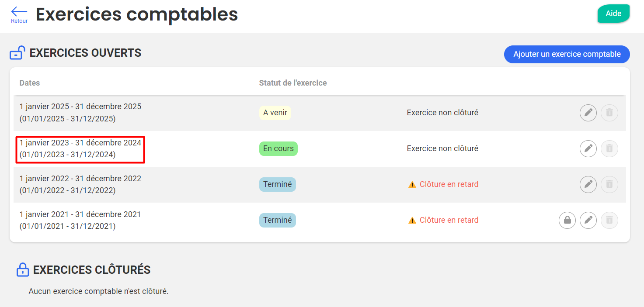Edit the 2021 exercise with pencil icon
Viewport: 644px width, 307px height.
588,220
